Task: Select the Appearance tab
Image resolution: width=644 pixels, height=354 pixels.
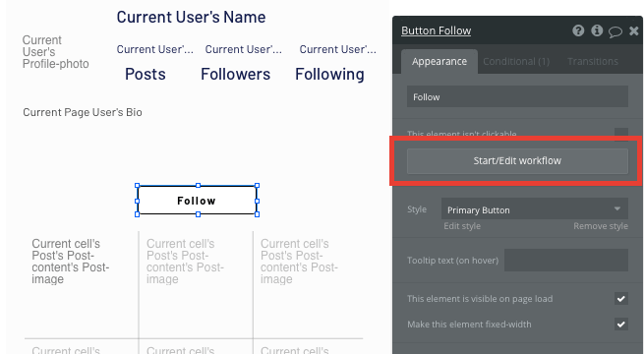Action: coord(439,62)
